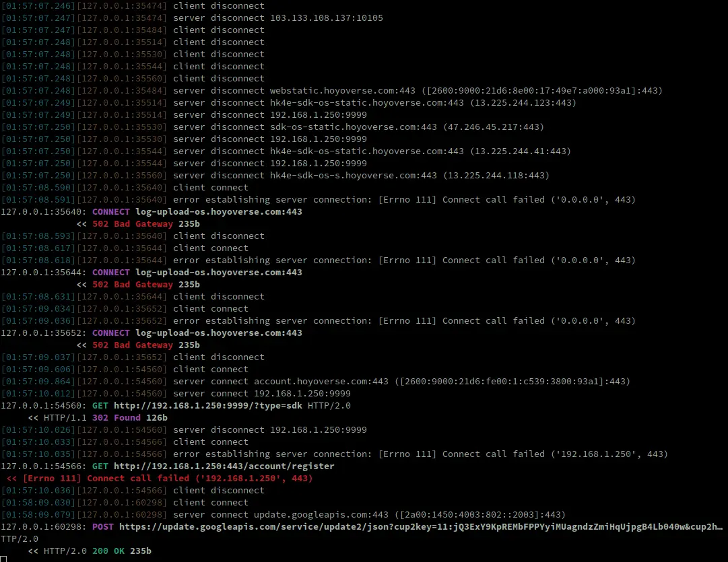Click the client disconnect line for port 35560
728x562 pixels.
[x=133, y=79]
